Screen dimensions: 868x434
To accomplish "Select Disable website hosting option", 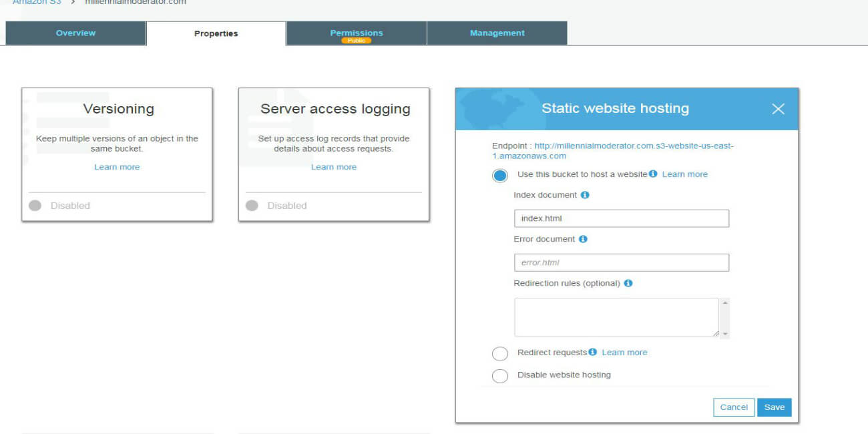I will point(500,376).
